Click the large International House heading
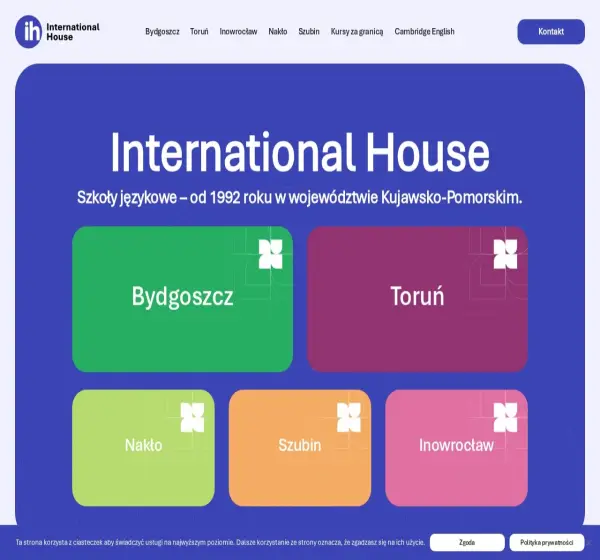This screenshot has width=600, height=560. (300, 152)
